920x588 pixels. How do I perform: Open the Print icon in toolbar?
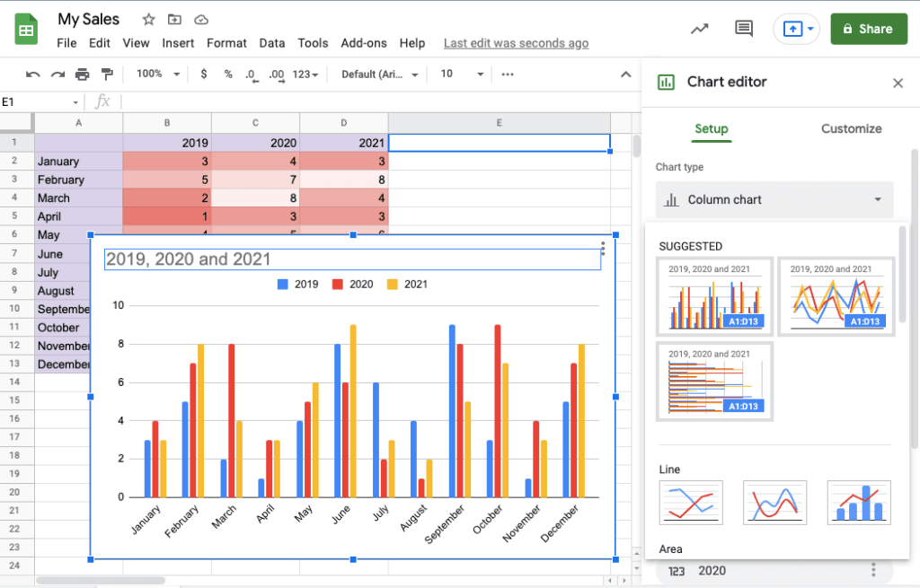[x=81, y=75]
